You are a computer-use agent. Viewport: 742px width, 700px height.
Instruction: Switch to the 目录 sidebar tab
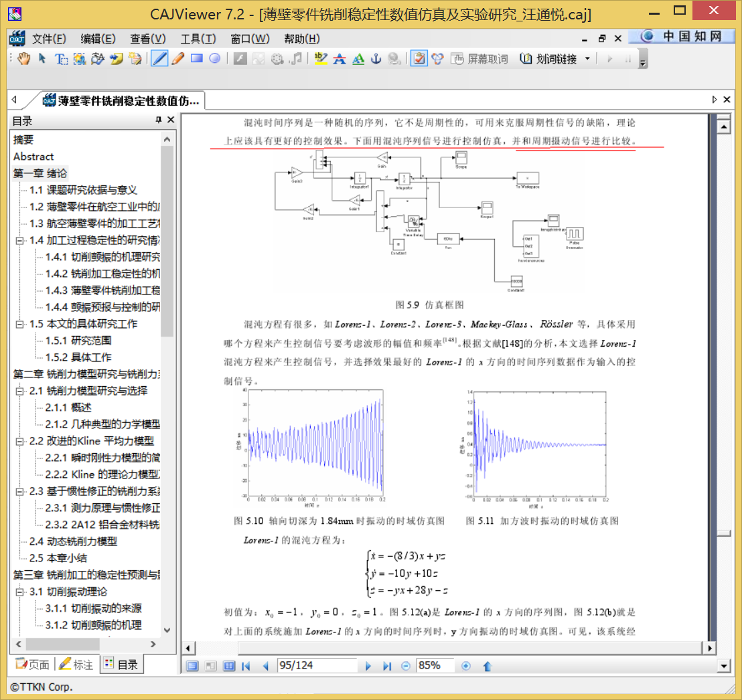[121, 665]
